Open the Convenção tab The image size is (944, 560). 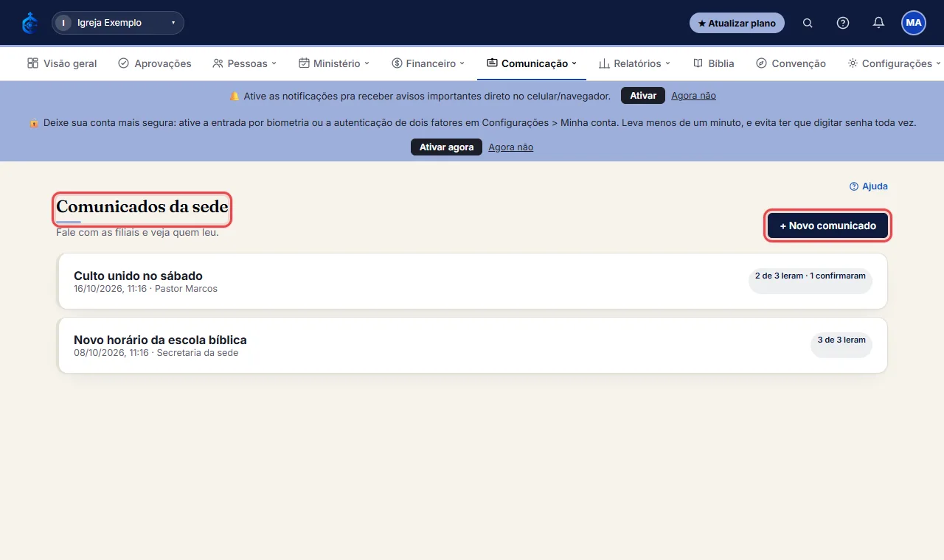coord(791,63)
